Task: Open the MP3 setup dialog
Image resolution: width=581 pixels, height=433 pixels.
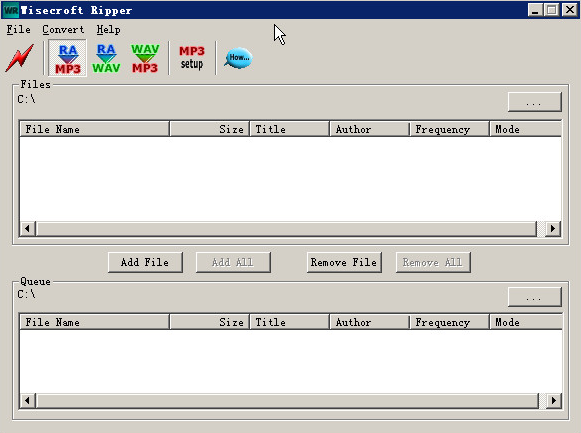Action: click(x=192, y=58)
